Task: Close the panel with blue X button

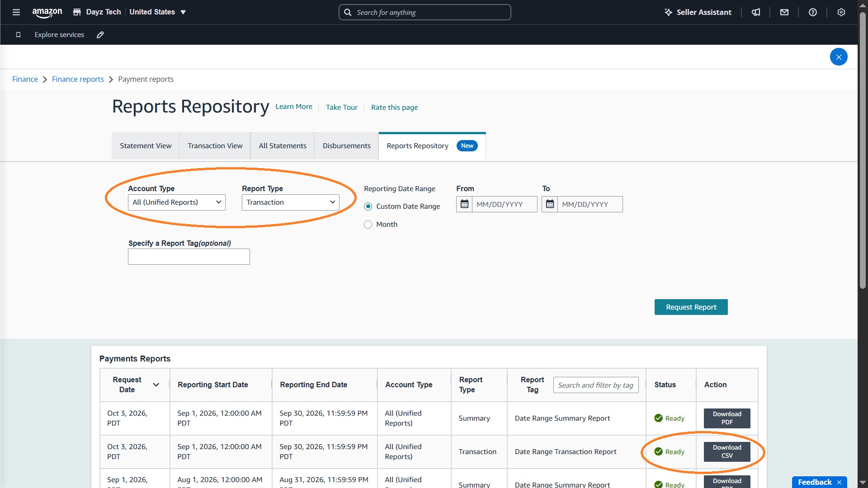Action: pyautogui.click(x=839, y=57)
